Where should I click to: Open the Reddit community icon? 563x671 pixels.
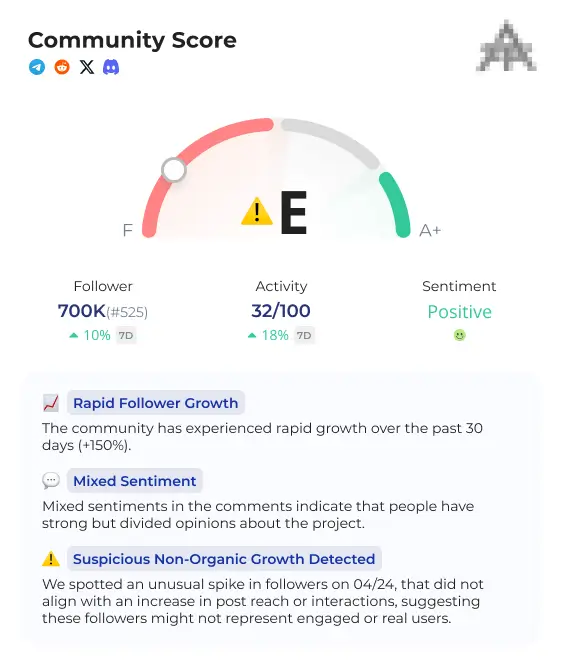[x=62, y=67]
